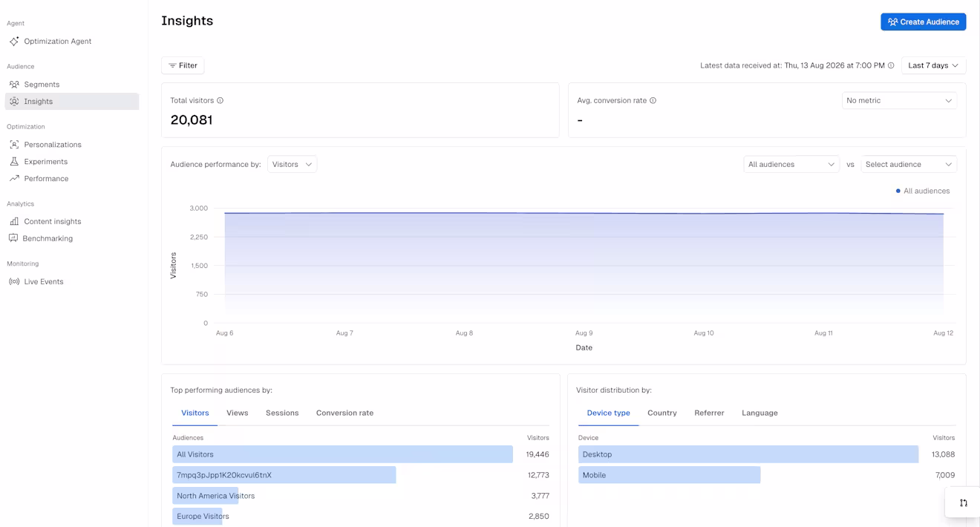The image size is (980, 527).
Task: Click the Segments people icon
Action: (x=14, y=85)
